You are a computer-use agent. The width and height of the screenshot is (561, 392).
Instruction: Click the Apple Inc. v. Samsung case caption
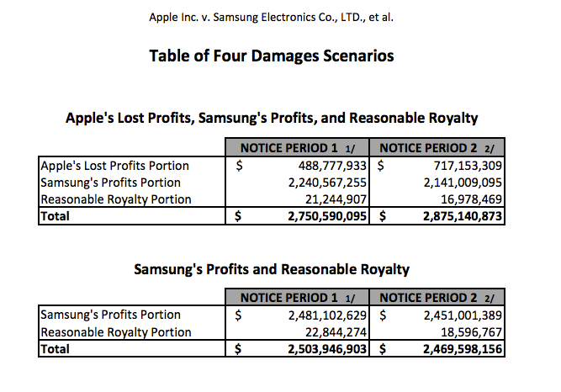(273, 16)
